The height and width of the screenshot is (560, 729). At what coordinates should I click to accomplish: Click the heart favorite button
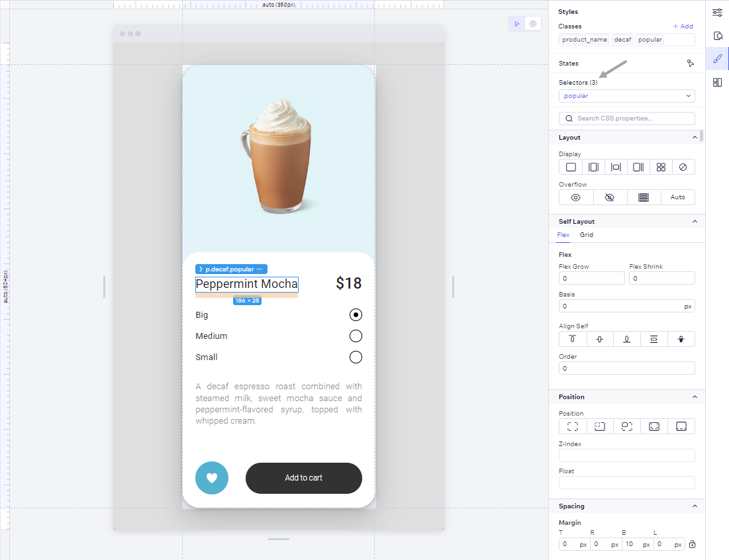point(212,478)
